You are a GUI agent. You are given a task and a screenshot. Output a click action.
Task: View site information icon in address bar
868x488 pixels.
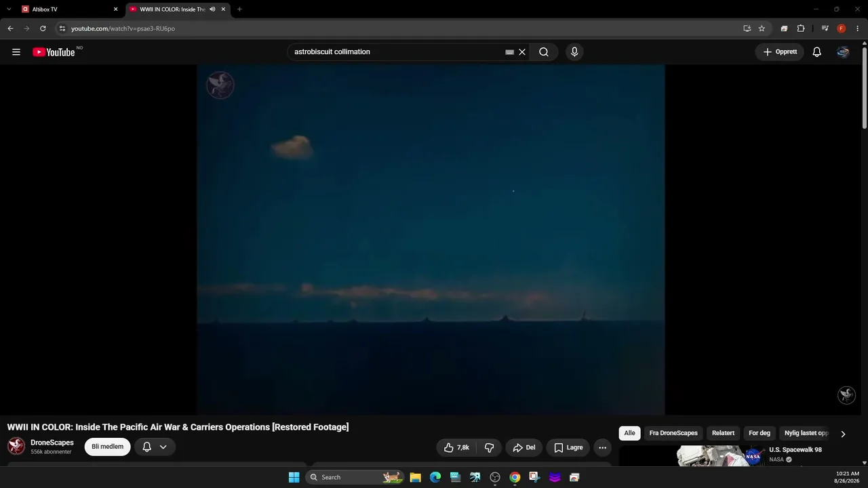pos(62,28)
